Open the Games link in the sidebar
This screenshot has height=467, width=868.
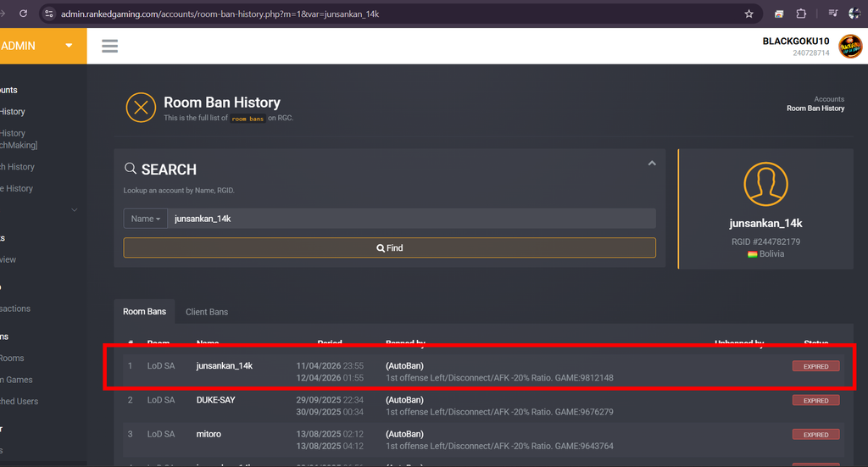tap(17, 380)
